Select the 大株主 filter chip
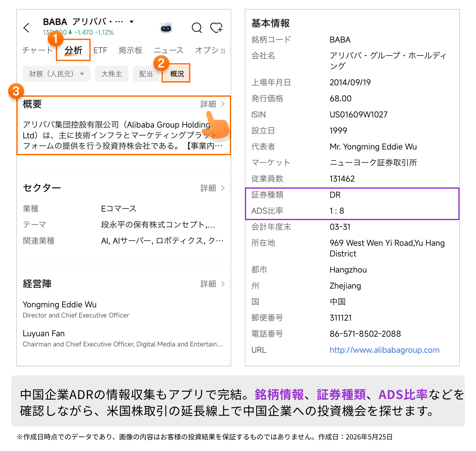The width and height of the screenshot is (476, 451). (111, 74)
